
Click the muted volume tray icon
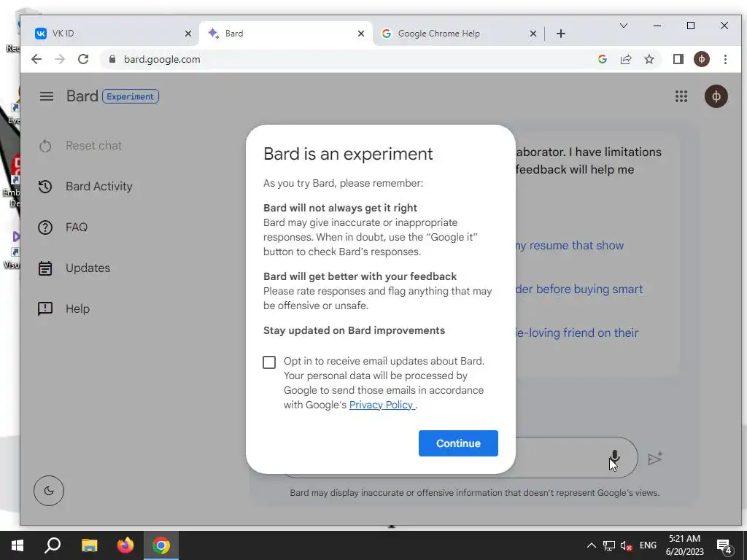(x=627, y=545)
